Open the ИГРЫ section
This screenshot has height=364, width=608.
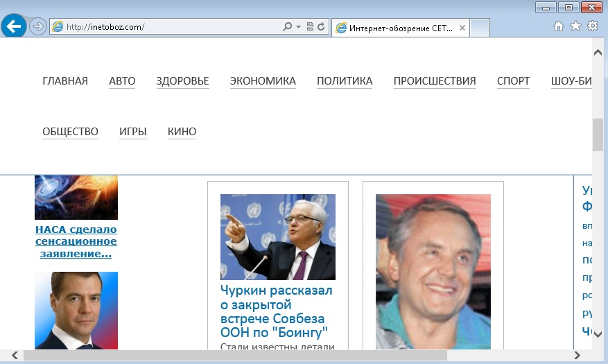[133, 132]
